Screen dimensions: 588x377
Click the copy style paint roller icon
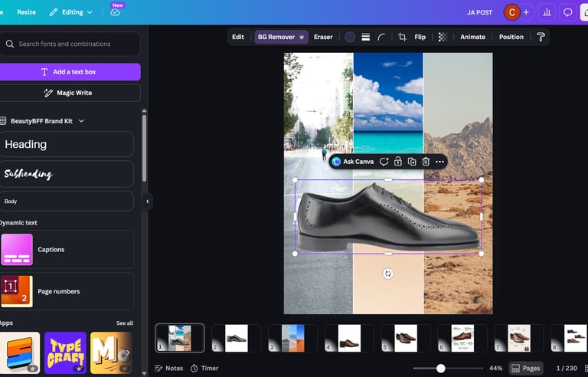tap(541, 37)
